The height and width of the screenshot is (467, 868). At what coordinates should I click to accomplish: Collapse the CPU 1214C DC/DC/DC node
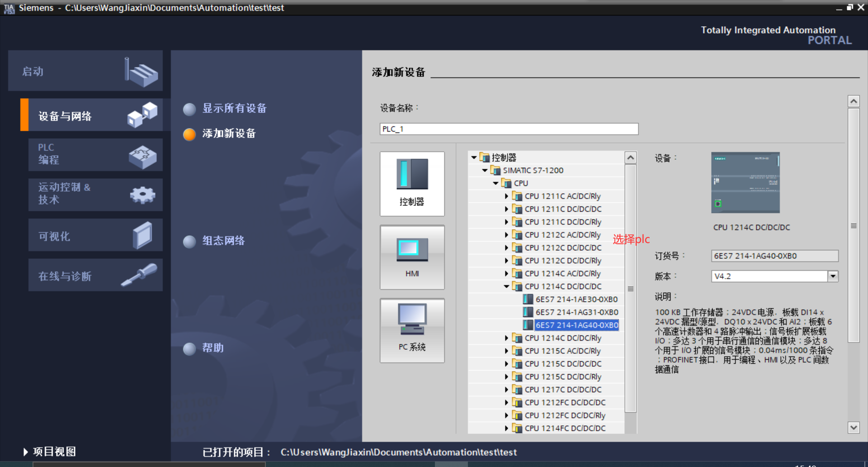(x=506, y=286)
